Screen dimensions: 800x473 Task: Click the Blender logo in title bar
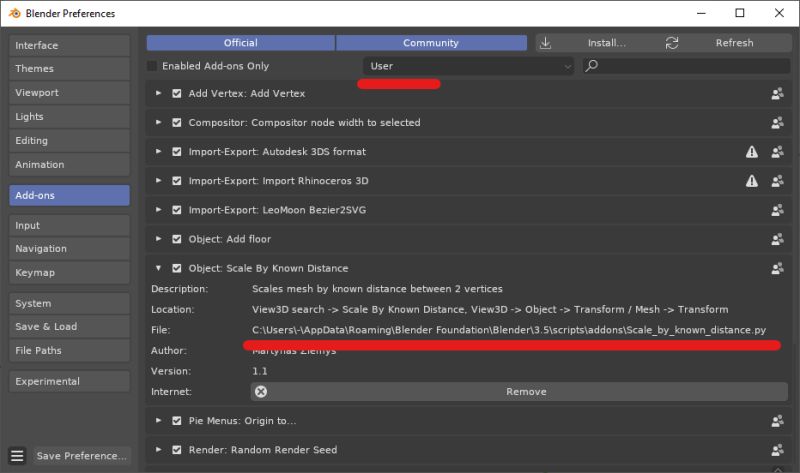click(x=15, y=13)
